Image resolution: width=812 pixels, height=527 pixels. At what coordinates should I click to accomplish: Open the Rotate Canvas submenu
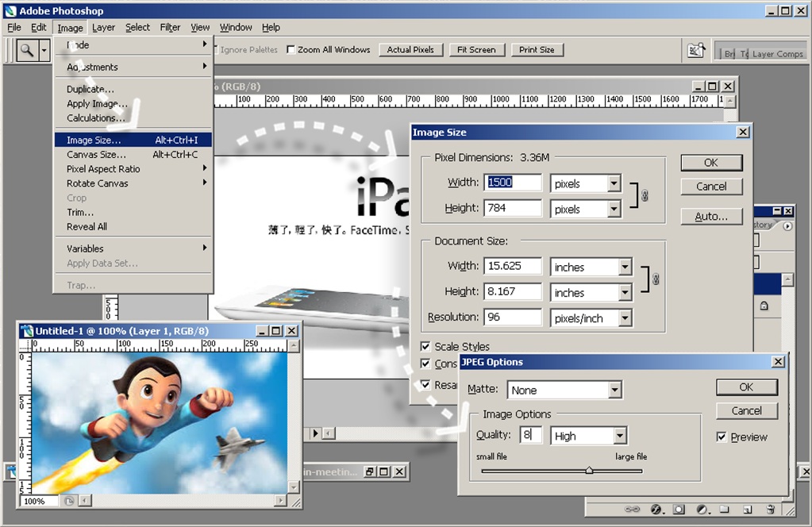[x=133, y=183]
